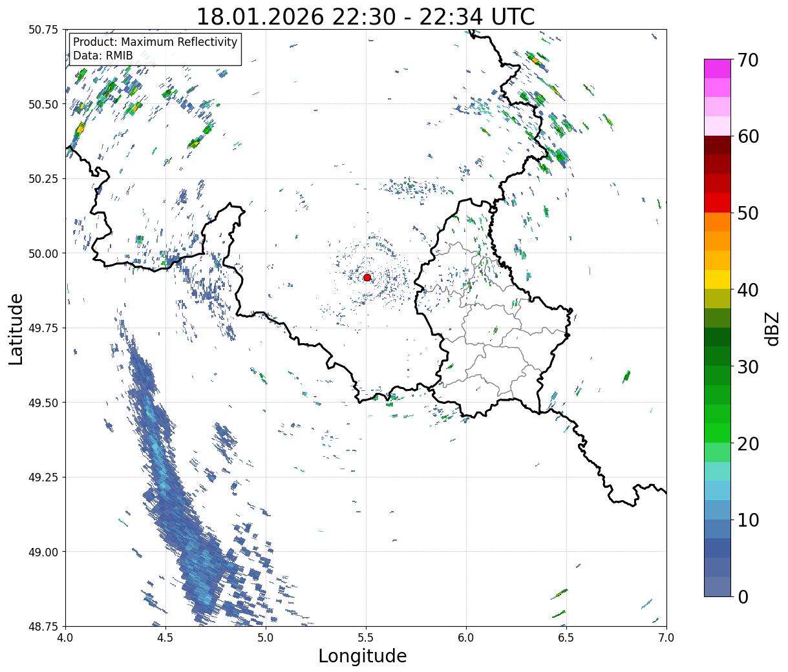Click the longitude tick label 4.0

click(65, 638)
